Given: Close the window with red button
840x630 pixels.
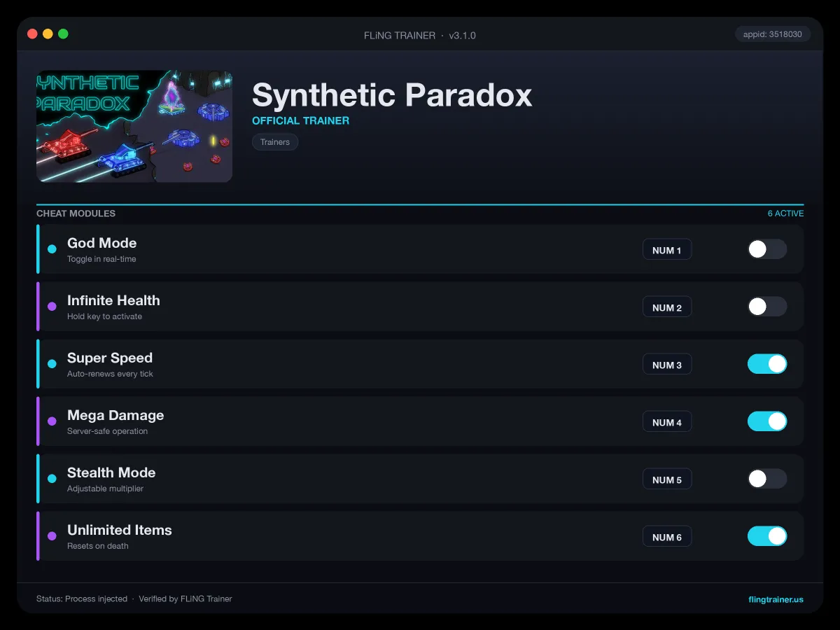Looking at the screenshot, I should point(32,34).
